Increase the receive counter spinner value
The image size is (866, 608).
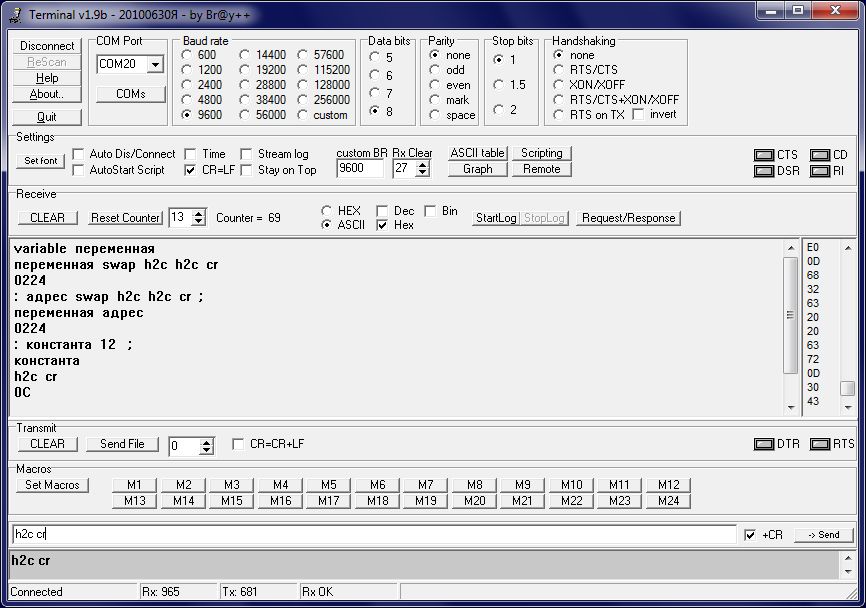199,213
